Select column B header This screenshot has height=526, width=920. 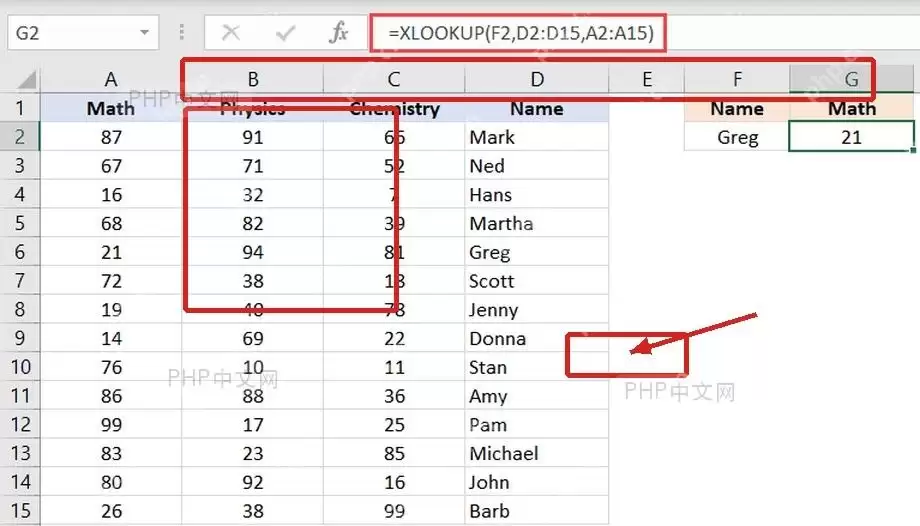pos(252,79)
